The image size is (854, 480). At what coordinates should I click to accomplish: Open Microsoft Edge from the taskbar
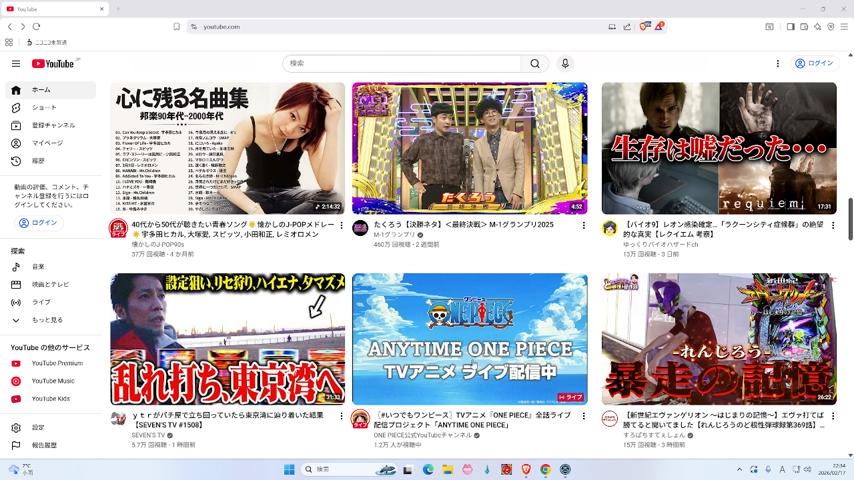pos(428,470)
